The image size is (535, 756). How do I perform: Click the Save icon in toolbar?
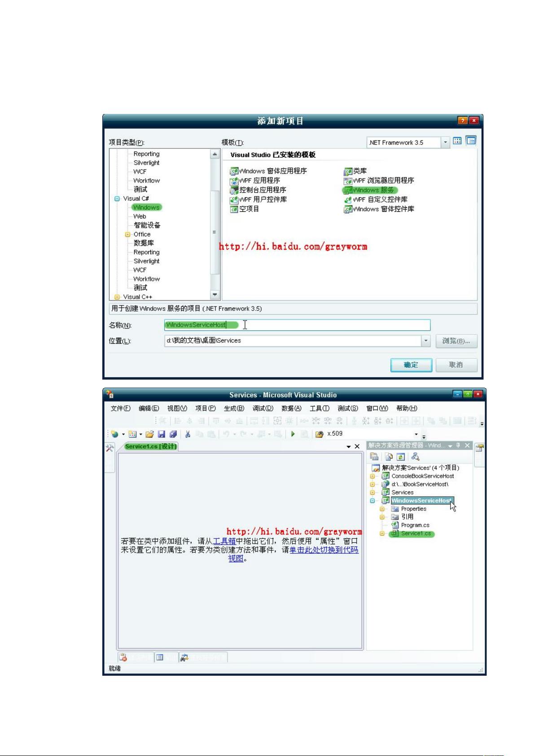[162, 434]
